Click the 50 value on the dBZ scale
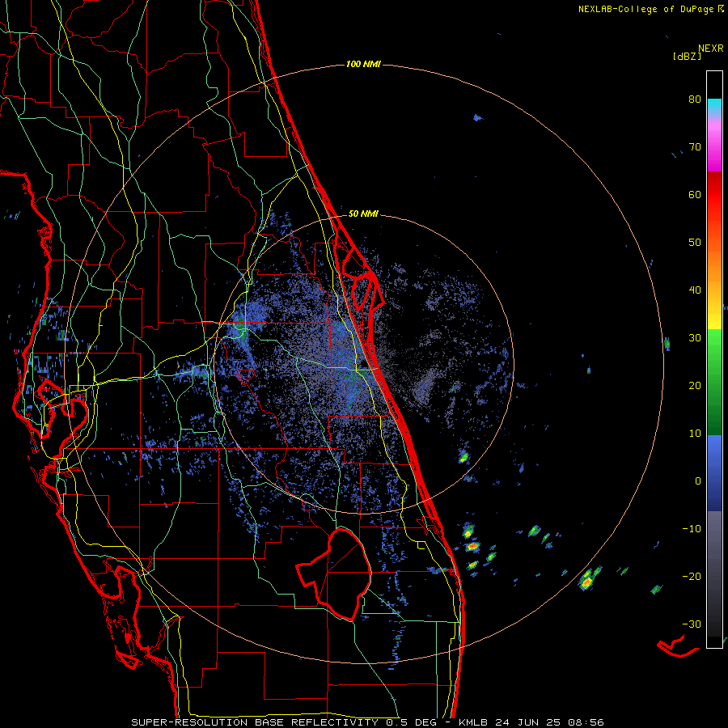728x728 pixels. point(695,243)
